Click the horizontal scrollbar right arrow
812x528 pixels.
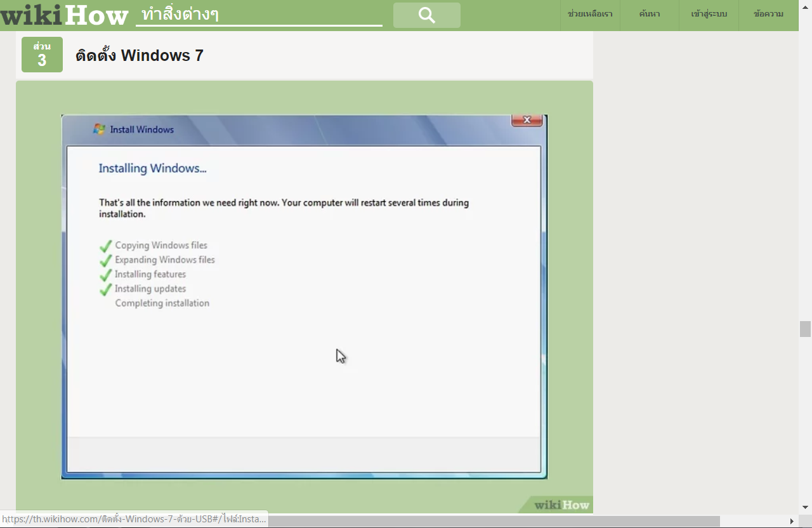pyautogui.click(x=792, y=521)
